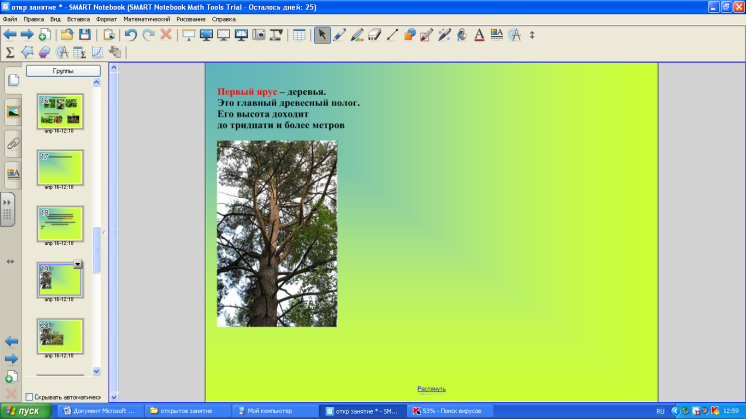Image resolution: width=746 pixels, height=419 pixels.
Task: Select the Creative Pens tool
Action: (357, 35)
